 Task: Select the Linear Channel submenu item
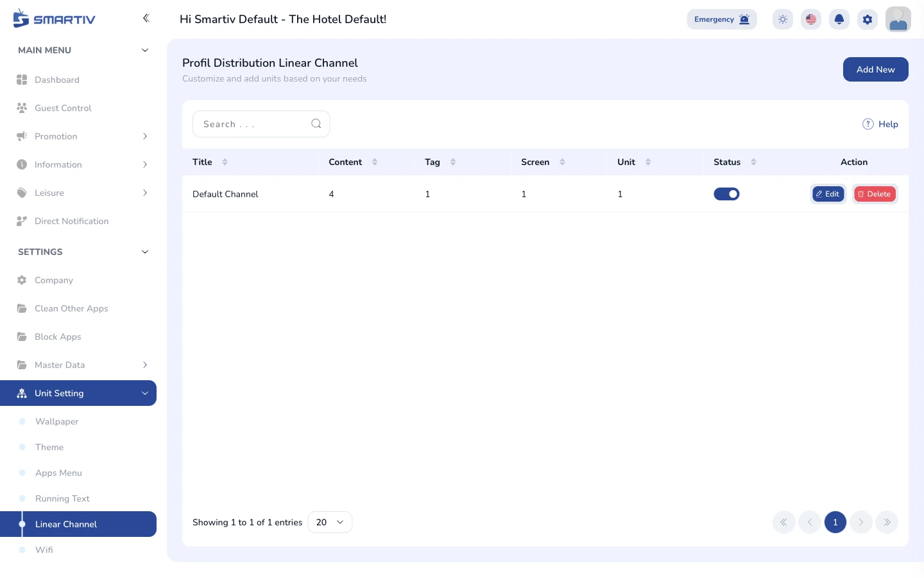[78, 524]
